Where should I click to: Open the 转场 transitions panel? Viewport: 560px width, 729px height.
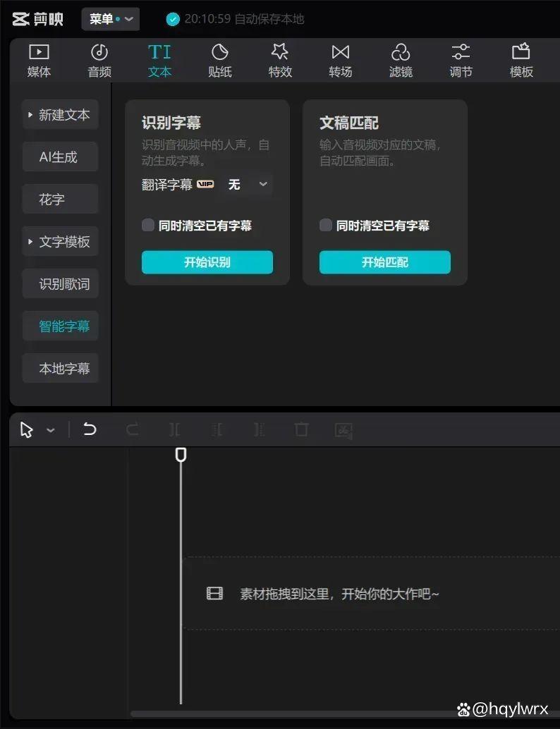pyautogui.click(x=341, y=61)
